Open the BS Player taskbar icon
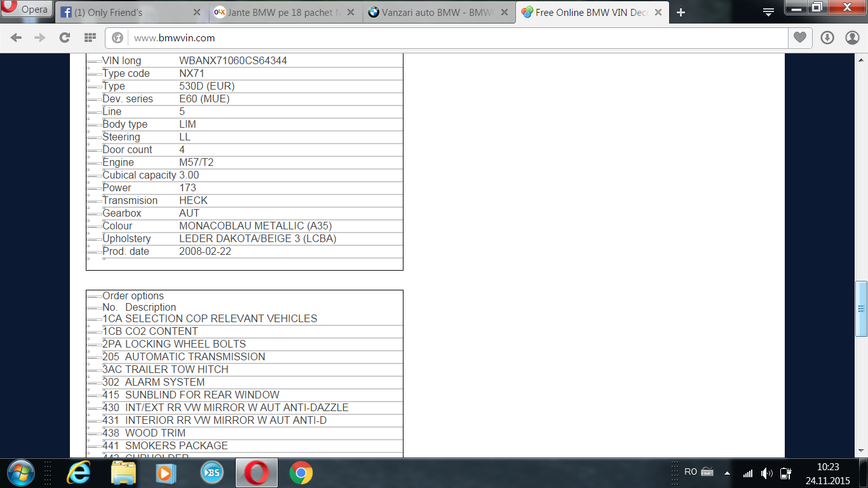868x488 pixels. coord(211,473)
